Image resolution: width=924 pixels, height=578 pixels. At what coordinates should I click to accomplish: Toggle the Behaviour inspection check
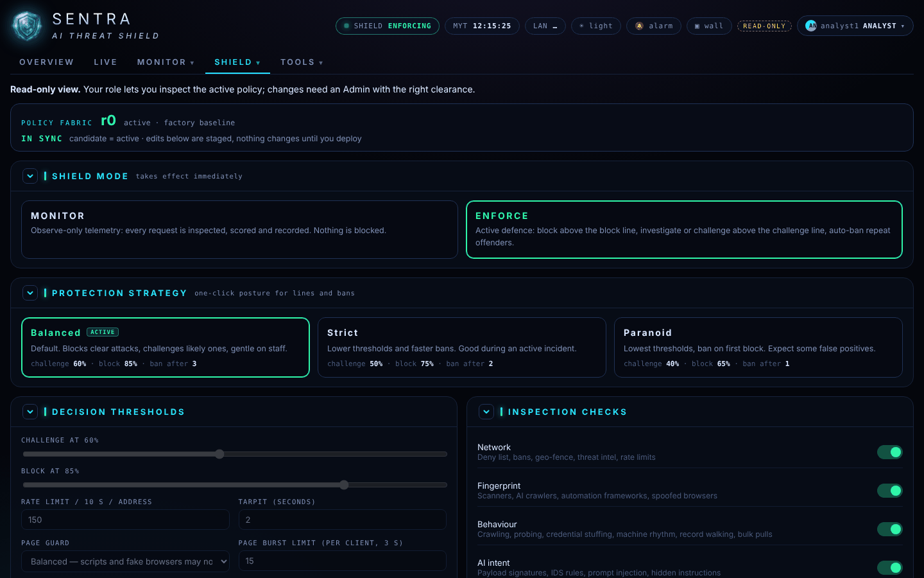pos(890,529)
